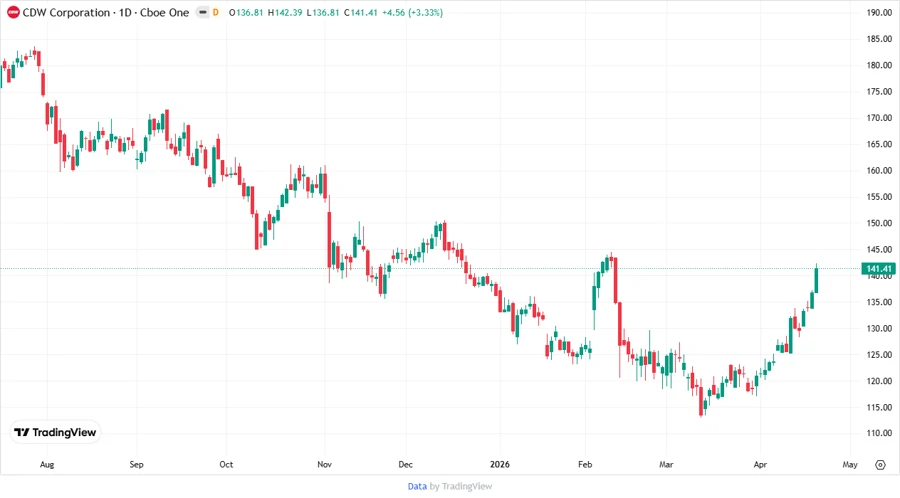
Task: Click the 170.00 price scale label
Action: [x=879, y=118]
